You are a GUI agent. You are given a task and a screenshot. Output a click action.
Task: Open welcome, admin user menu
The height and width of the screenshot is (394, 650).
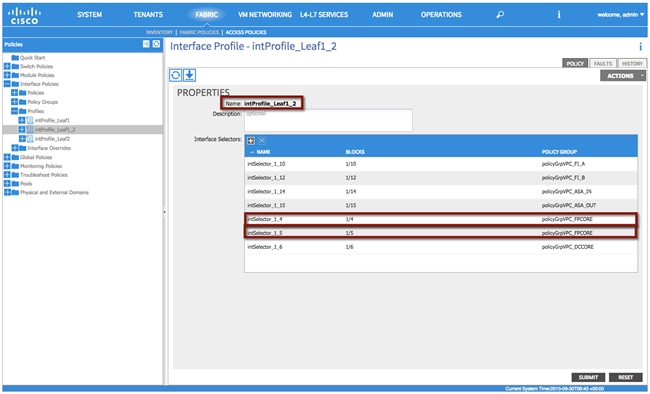[x=621, y=15]
